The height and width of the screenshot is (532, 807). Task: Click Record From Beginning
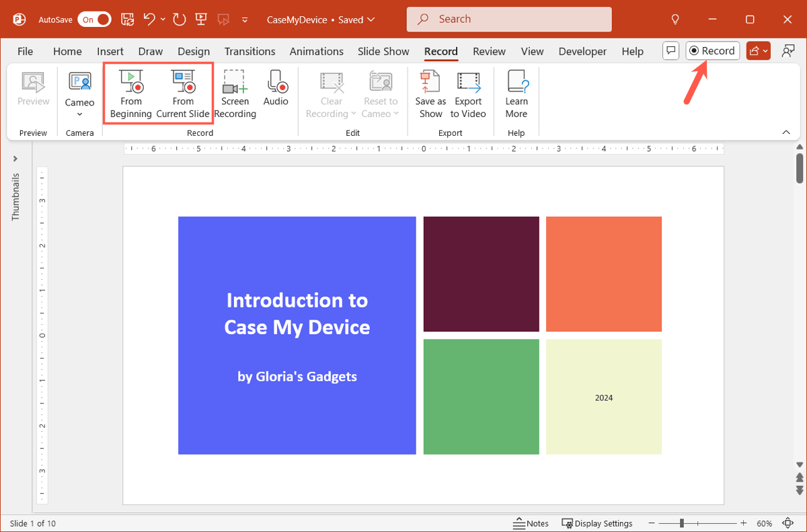[x=131, y=93]
